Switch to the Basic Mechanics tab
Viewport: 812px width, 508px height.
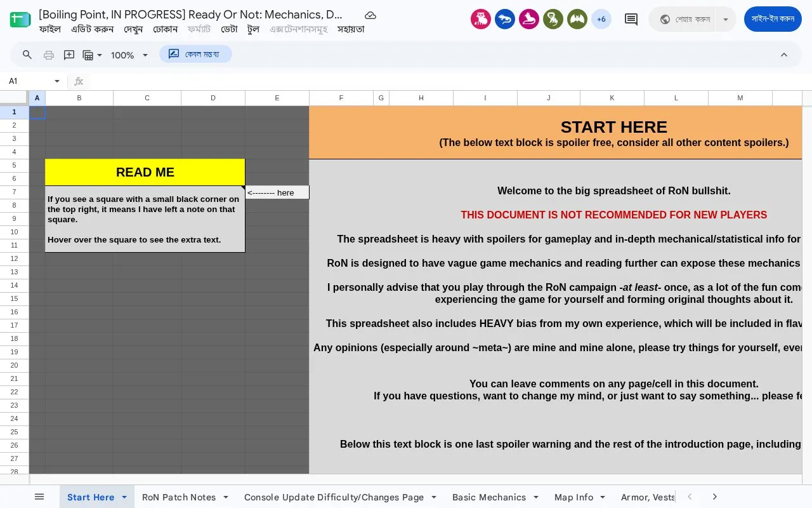(489, 497)
